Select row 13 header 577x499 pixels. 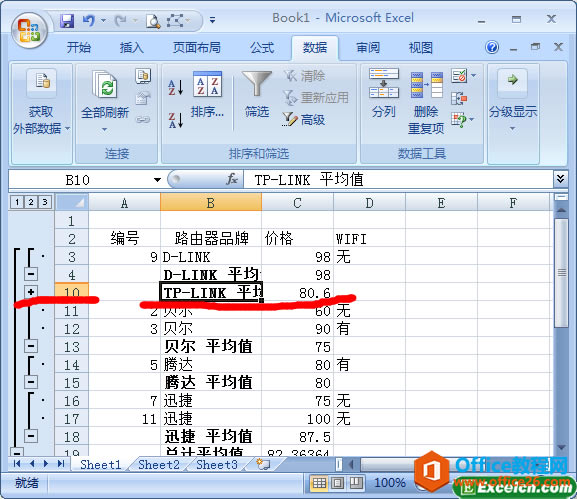coord(72,347)
